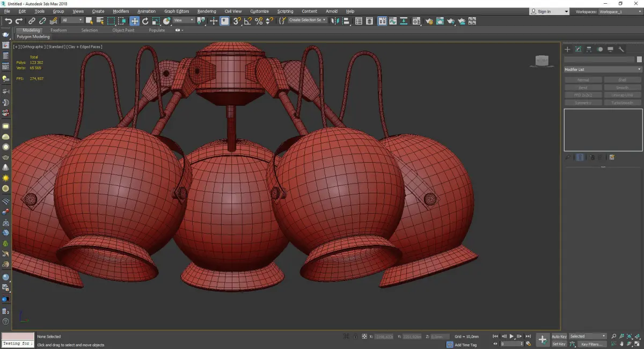Open the Curve Editor icon
644x349 pixels.
tap(392, 21)
